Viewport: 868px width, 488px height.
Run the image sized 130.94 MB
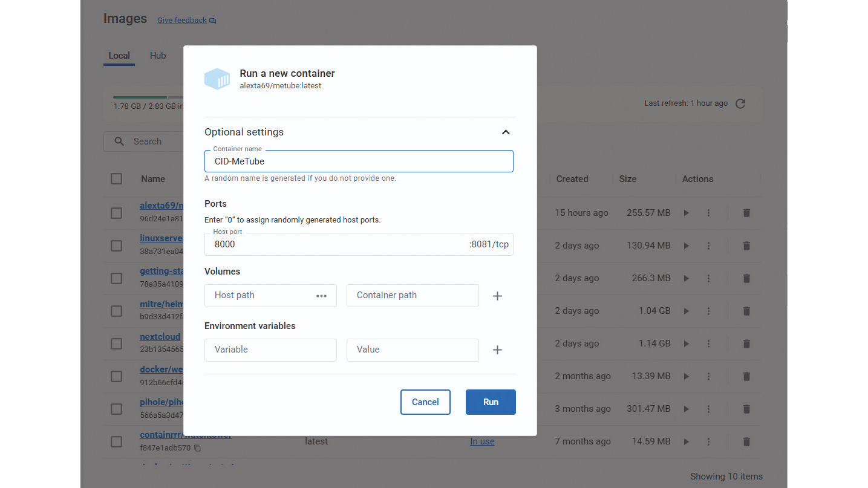pos(687,246)
